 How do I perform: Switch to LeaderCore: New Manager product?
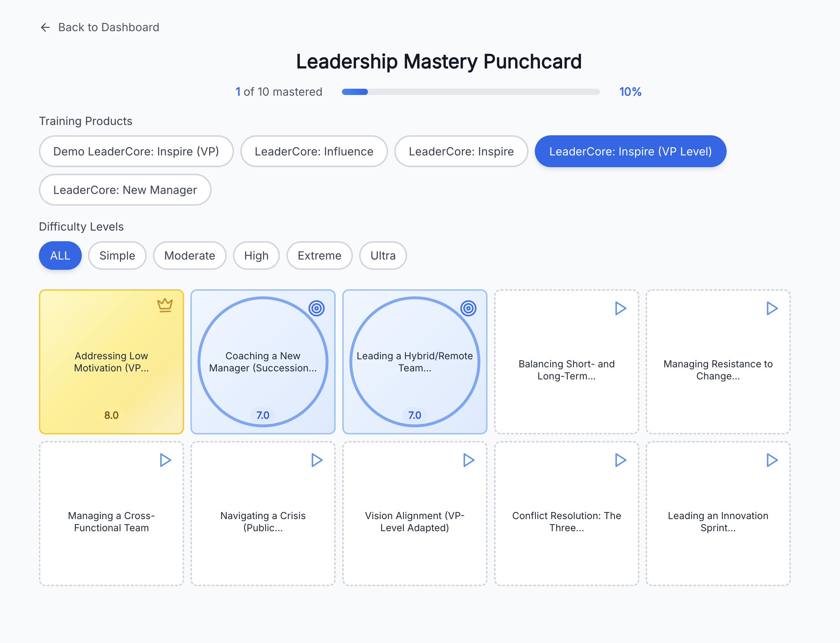coord(125,190)
